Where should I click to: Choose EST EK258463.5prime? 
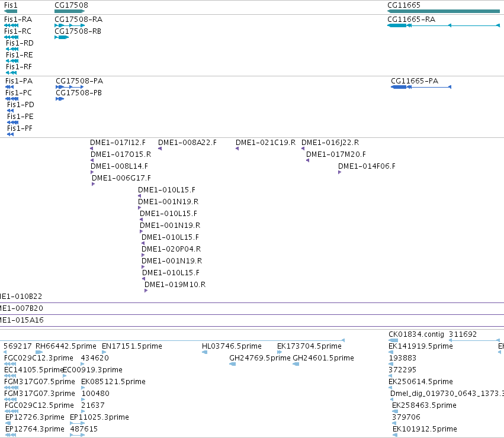(424, 406)
